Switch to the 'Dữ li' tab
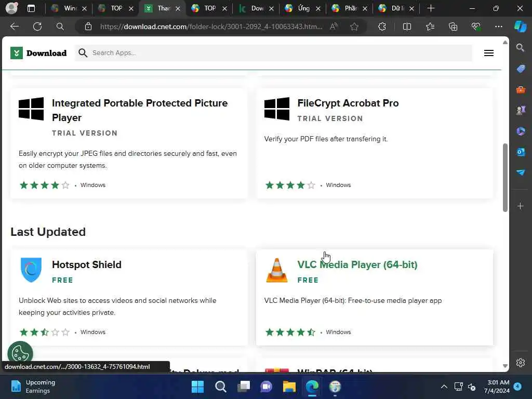This screenshot has width=532, height=399. pyautogui.click(x=396, y=8)
